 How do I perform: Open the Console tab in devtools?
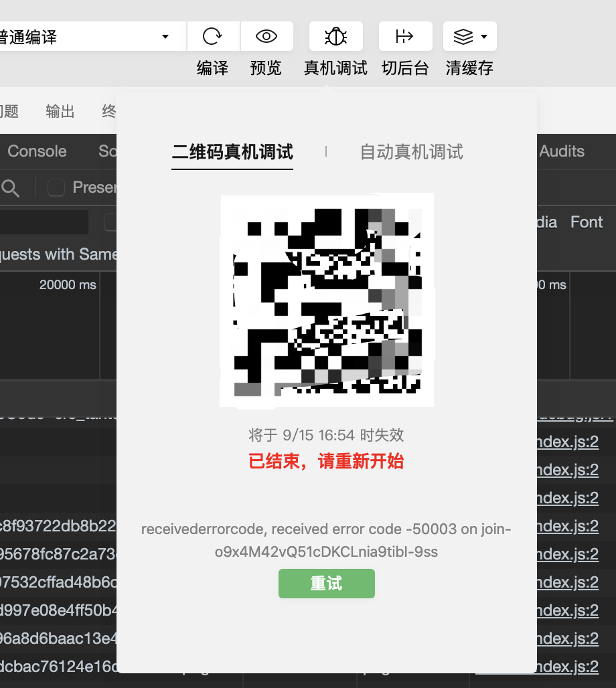[37, 151]
